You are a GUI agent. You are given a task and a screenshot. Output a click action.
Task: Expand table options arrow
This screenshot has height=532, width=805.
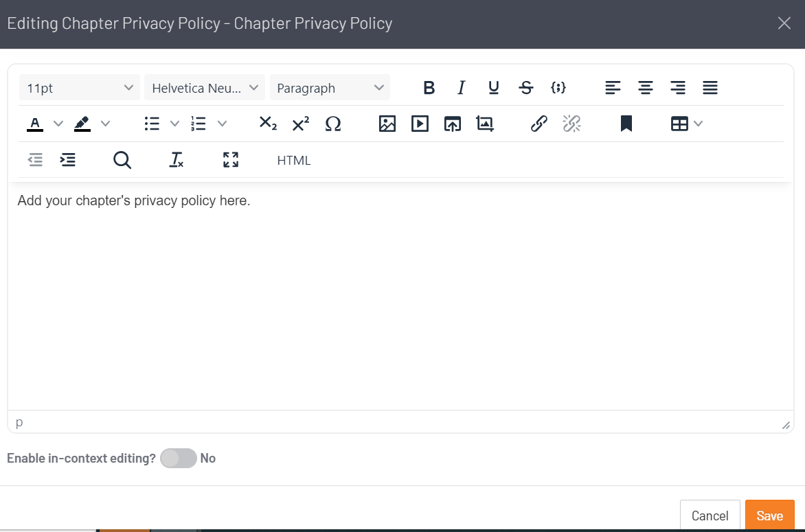(x=699, y=124)
